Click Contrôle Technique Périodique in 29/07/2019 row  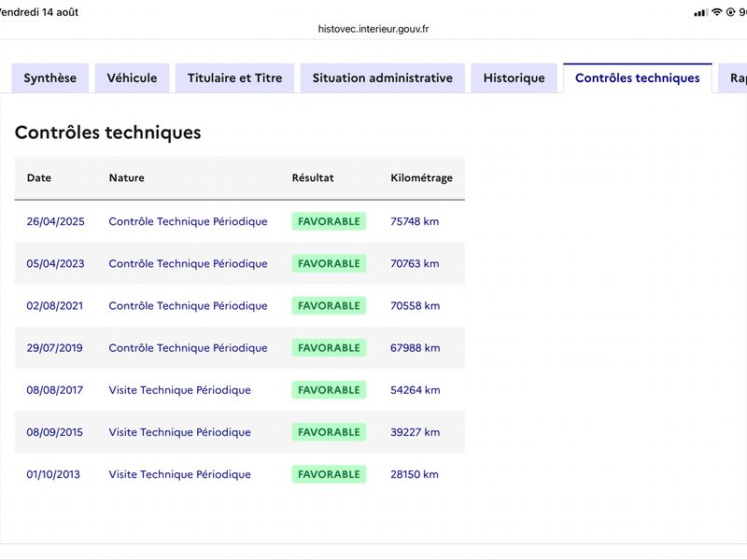[x=189, y=348]
